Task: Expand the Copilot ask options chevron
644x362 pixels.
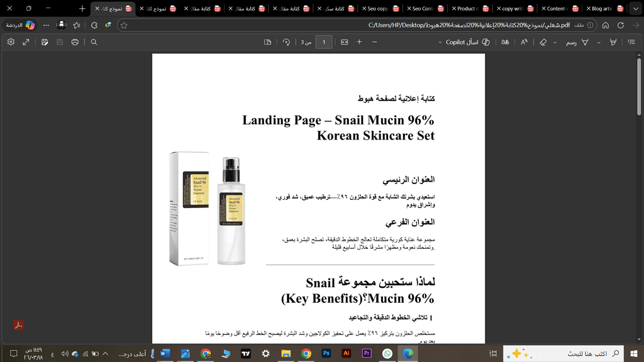Action: pyautogui.click(x=440, y=42)
